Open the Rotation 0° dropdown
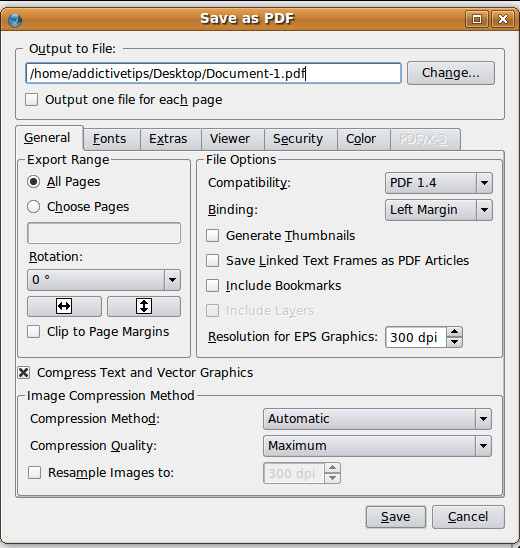520x548 pixels. (104, 280)
